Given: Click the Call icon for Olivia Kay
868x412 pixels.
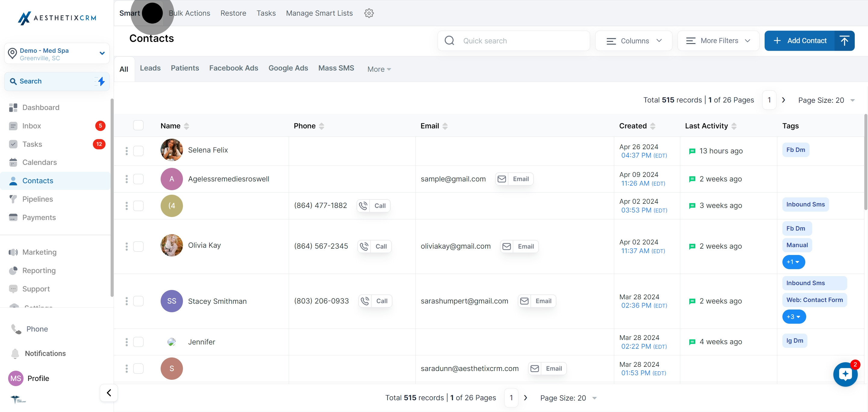Looking at the screenshot, I should [364, 246].
